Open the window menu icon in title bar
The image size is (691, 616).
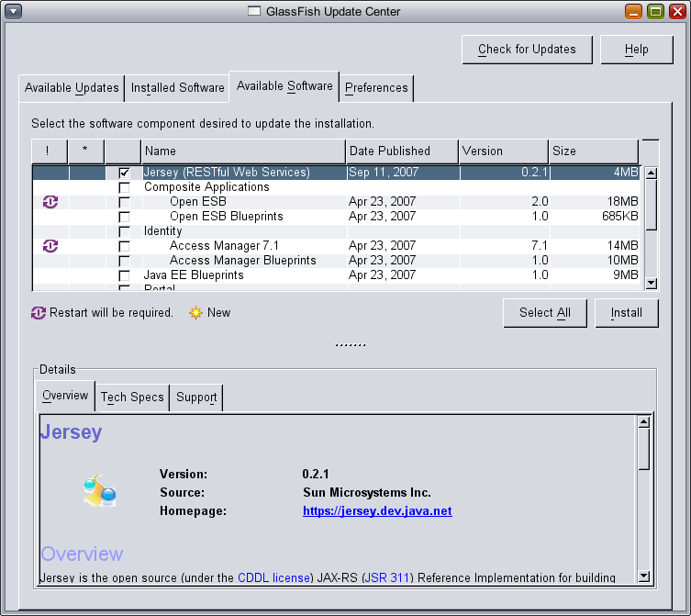(x=14, y=12)
